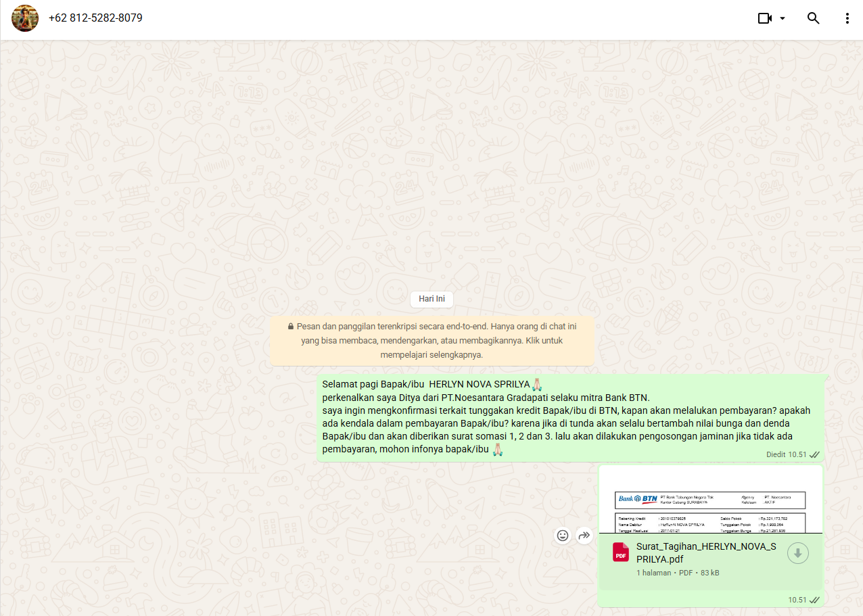Click the Hari Ini date chip

pyautogui.click(x=431, y=299)
